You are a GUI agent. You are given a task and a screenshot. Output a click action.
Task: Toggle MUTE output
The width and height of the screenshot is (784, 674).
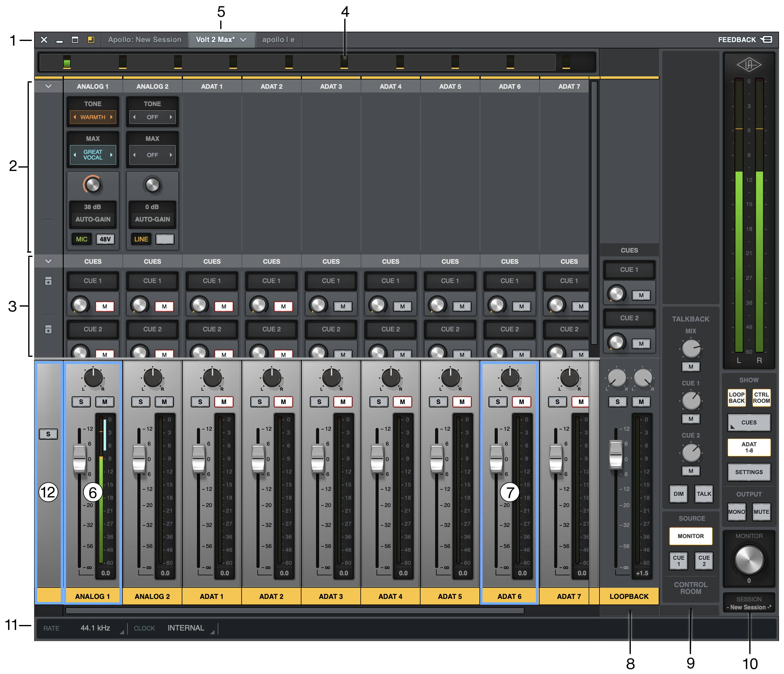coord(761,512)
